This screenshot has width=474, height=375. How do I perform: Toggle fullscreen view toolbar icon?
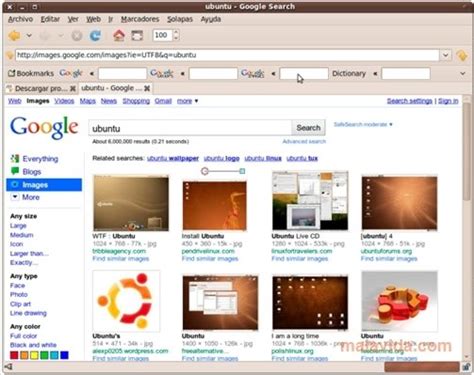coord(137,35)
